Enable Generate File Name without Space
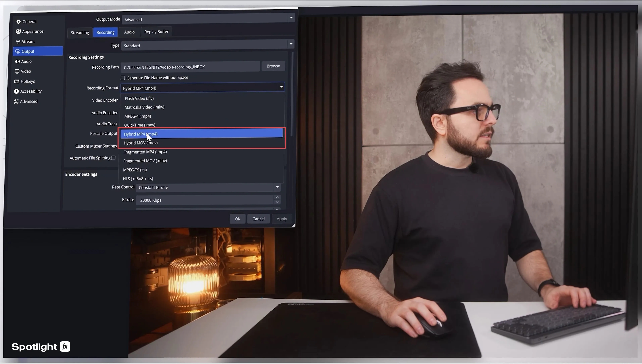 123,78
